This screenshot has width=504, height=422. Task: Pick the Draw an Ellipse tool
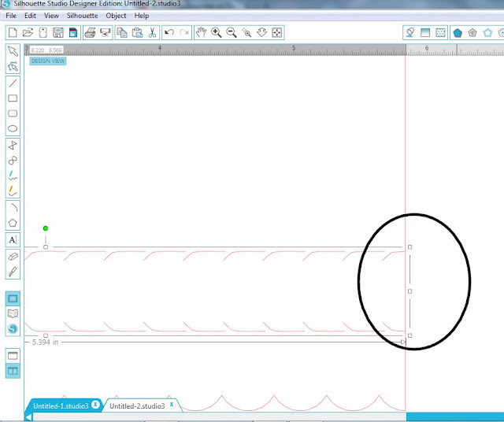click(x=13, y=128)
